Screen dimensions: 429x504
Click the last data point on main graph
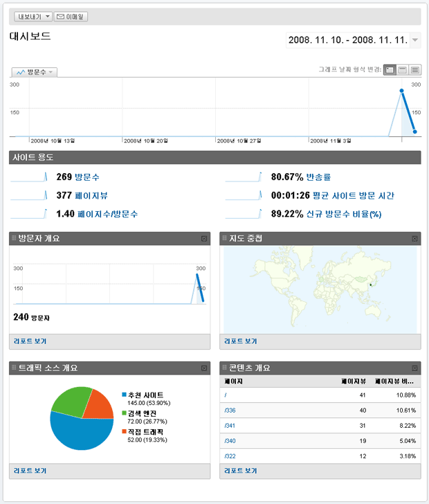point(415,132)
